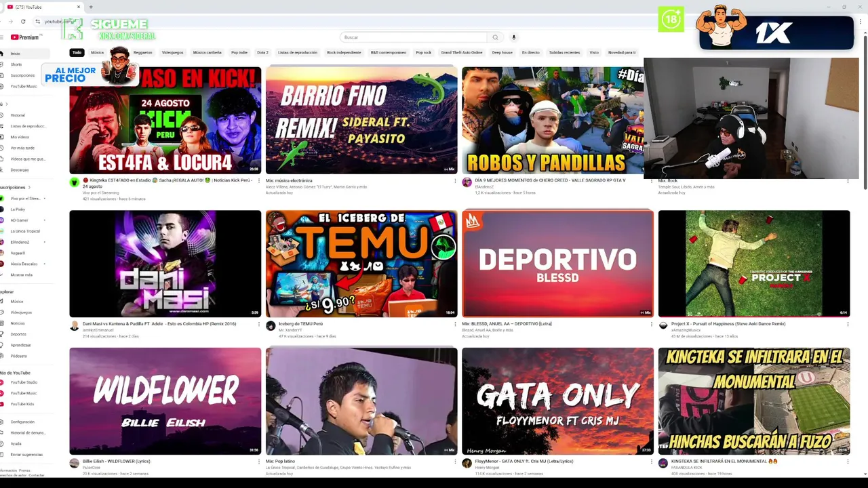Open the Descargas download icon
The image size is (868, 488).
pos(2,170)
